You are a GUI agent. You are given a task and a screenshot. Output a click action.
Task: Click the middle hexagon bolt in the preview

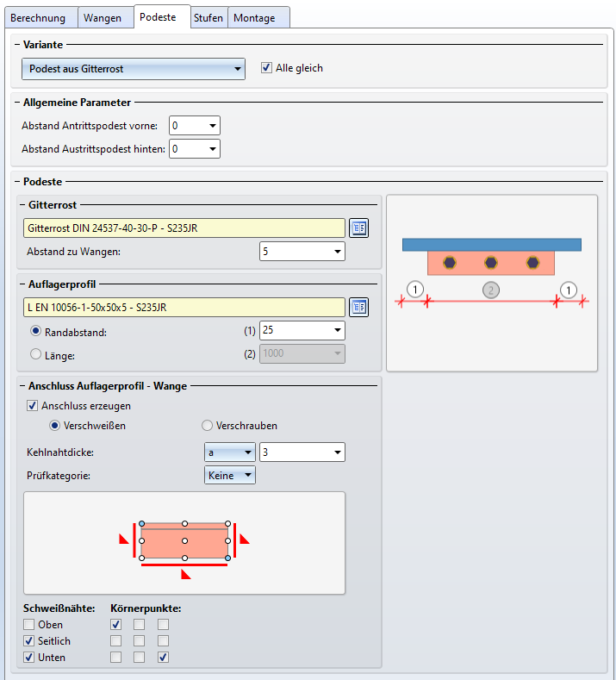click(x=491, y=263)
